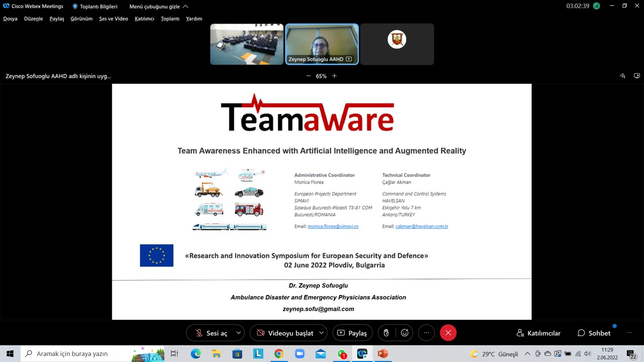644x362 pixels.
Task: Open PowerPoint from taskbar
Action: [x=383, y=354]
